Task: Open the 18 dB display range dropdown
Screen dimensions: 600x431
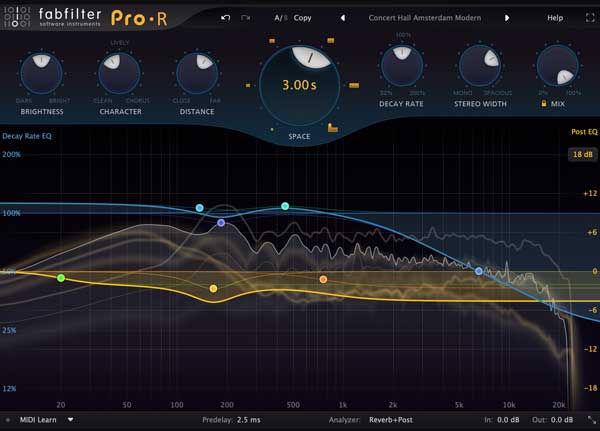Action: [x=582, y=154]
